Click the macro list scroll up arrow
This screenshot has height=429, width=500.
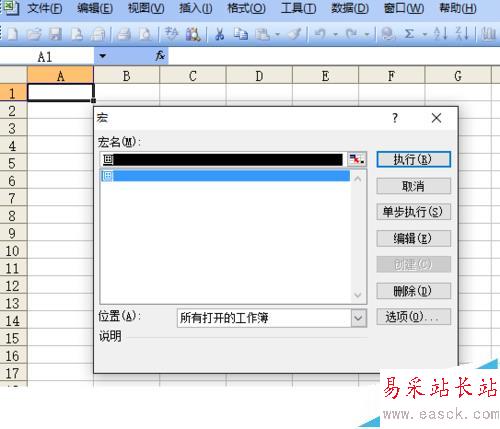(358, 179)
